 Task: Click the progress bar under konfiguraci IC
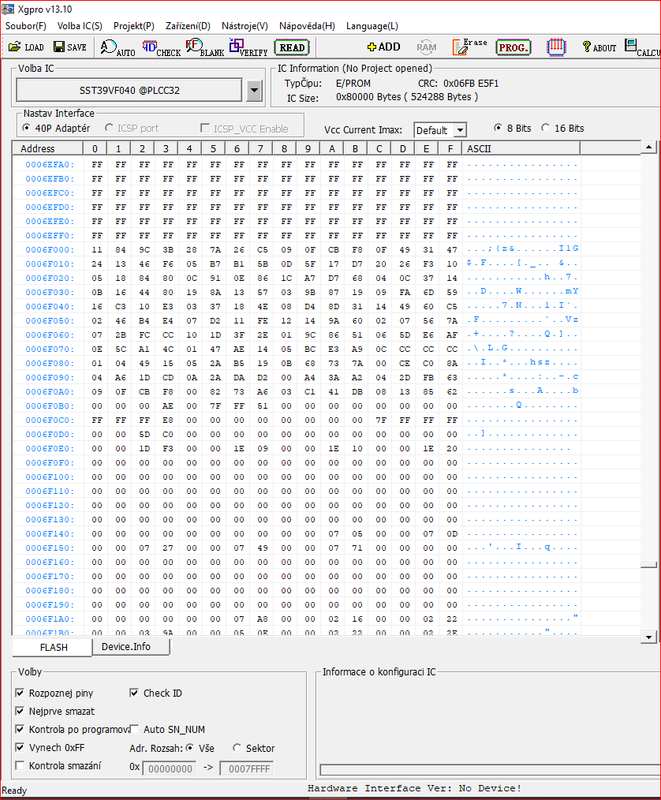pyautogui.click(x=490, y=769)
